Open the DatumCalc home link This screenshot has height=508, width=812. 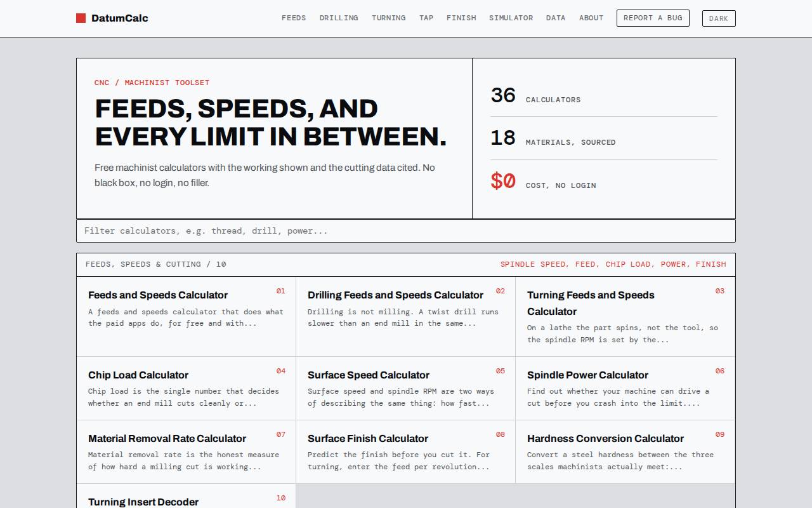tap(112, 18)
